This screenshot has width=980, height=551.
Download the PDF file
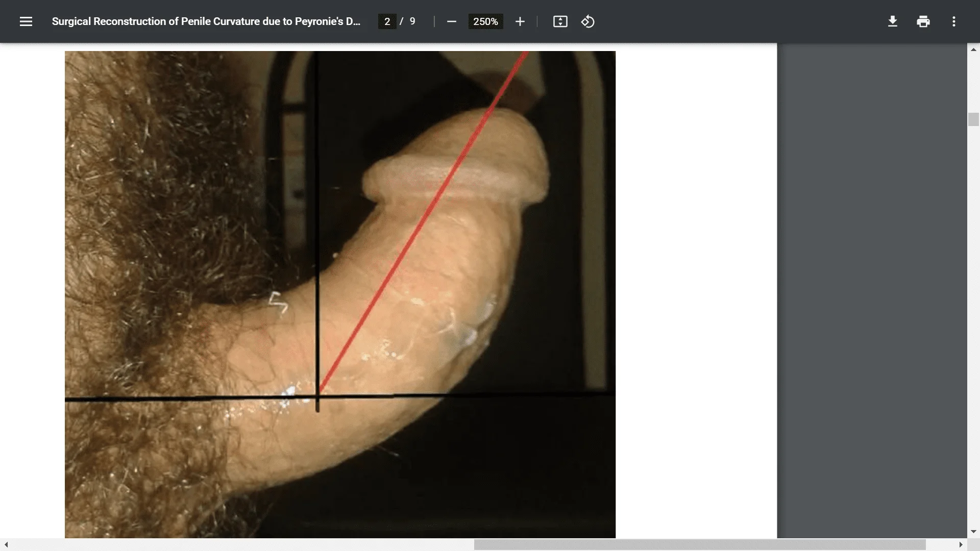892,21
